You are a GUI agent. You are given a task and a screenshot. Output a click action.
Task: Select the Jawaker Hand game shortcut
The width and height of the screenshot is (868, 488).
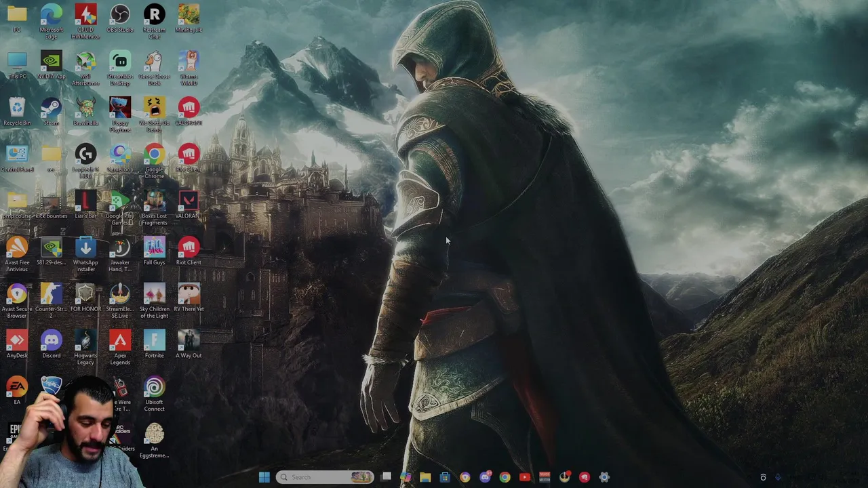click(120, 253)
